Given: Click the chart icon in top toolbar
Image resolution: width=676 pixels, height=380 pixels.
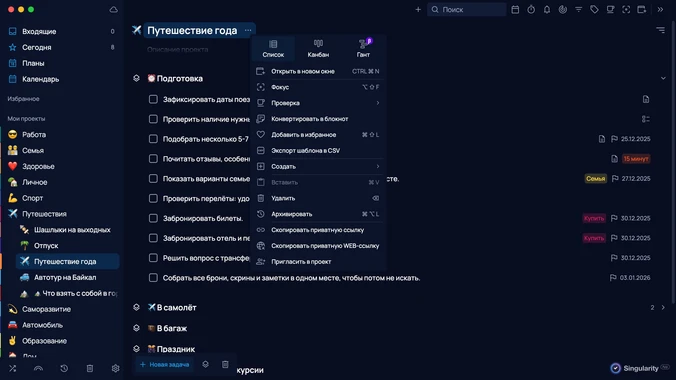Looking at the screenshot, I should (x=563, y=9).
